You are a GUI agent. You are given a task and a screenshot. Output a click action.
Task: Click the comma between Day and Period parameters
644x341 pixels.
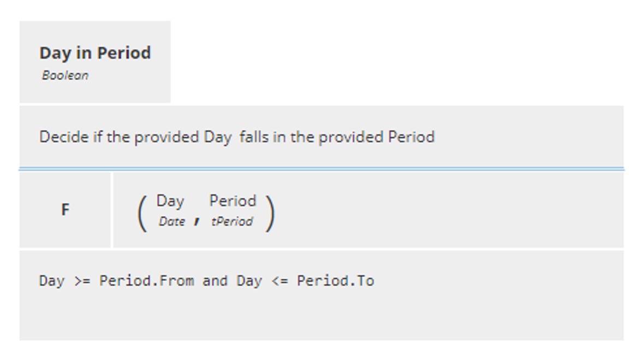[x=196, y=222]
